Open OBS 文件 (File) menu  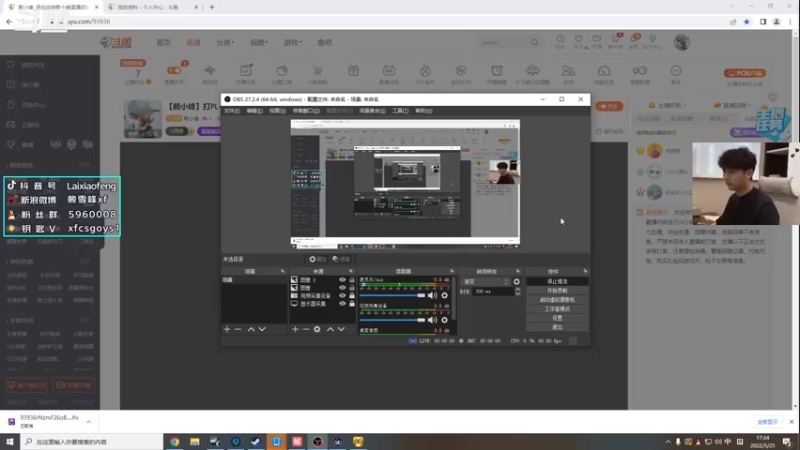232,111
